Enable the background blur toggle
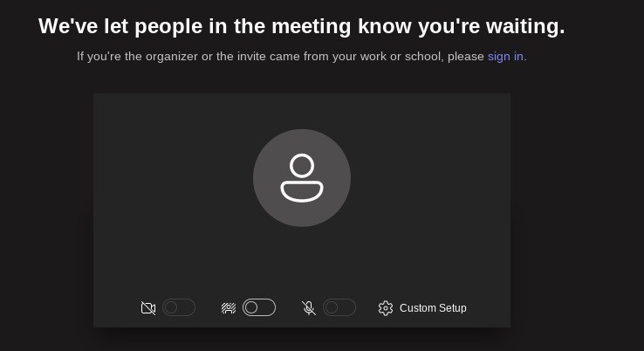The width and height of the screenshot is (644, 351). pyautogui.click(x=259, y=307)
